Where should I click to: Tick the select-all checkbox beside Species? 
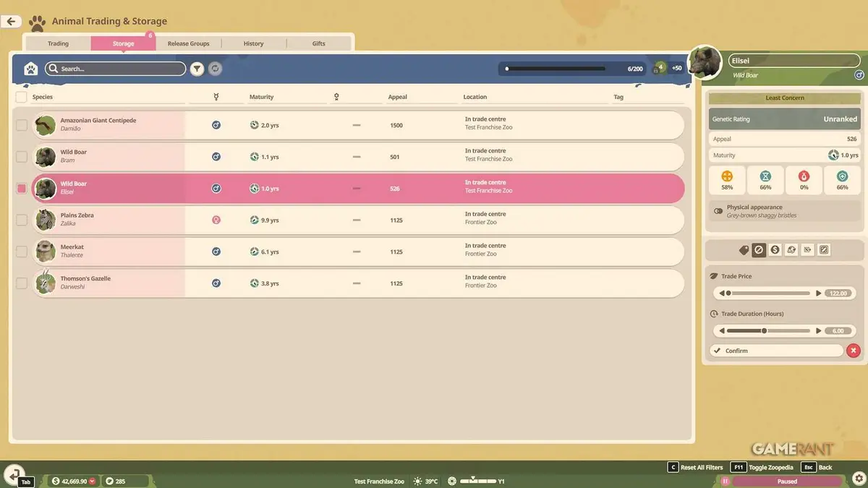point(21,97)
